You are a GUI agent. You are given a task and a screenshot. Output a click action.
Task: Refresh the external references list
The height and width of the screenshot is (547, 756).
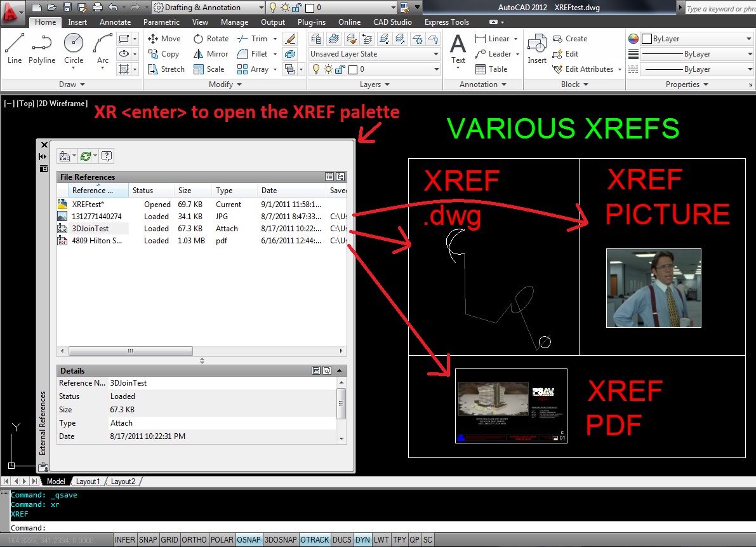point(86,156)
